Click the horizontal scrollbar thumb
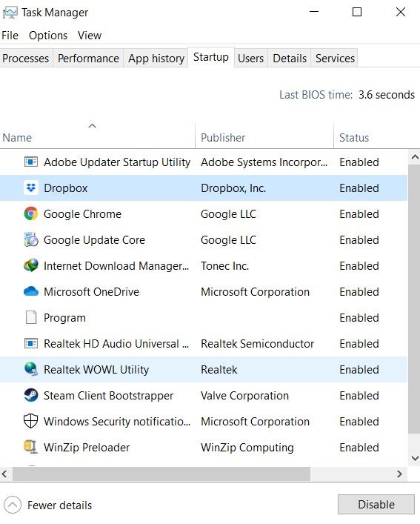Image resolution: width=420 pixels, height=524 pixels. click(161, 474)
